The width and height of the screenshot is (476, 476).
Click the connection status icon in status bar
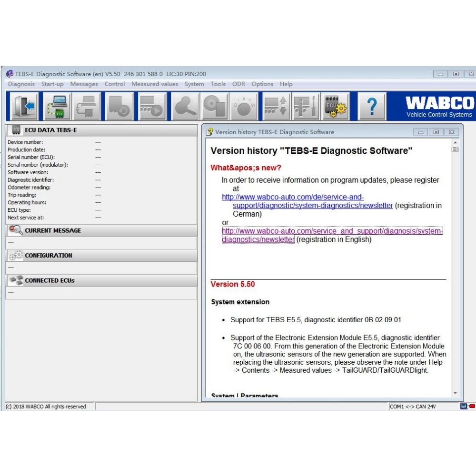(x=467, y=406)
